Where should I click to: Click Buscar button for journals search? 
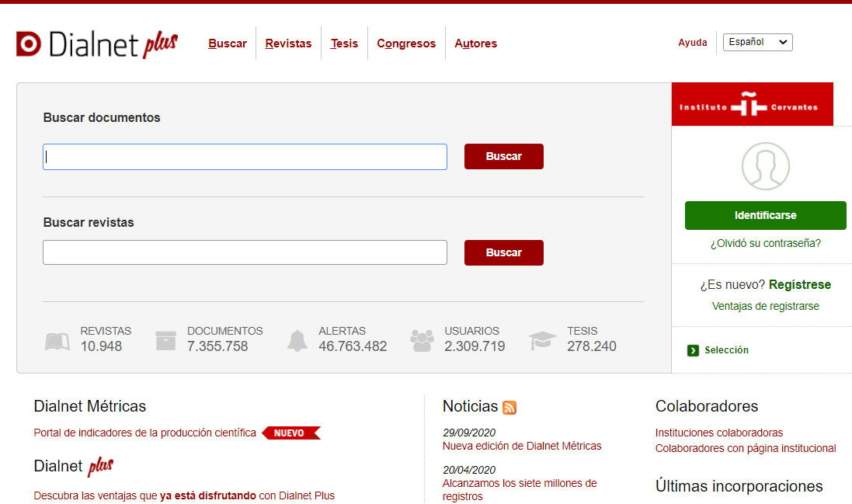(504, 252)
